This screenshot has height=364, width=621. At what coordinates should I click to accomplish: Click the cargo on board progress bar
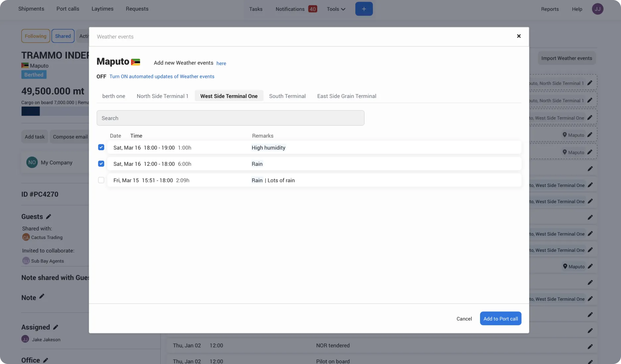(55, 111)
